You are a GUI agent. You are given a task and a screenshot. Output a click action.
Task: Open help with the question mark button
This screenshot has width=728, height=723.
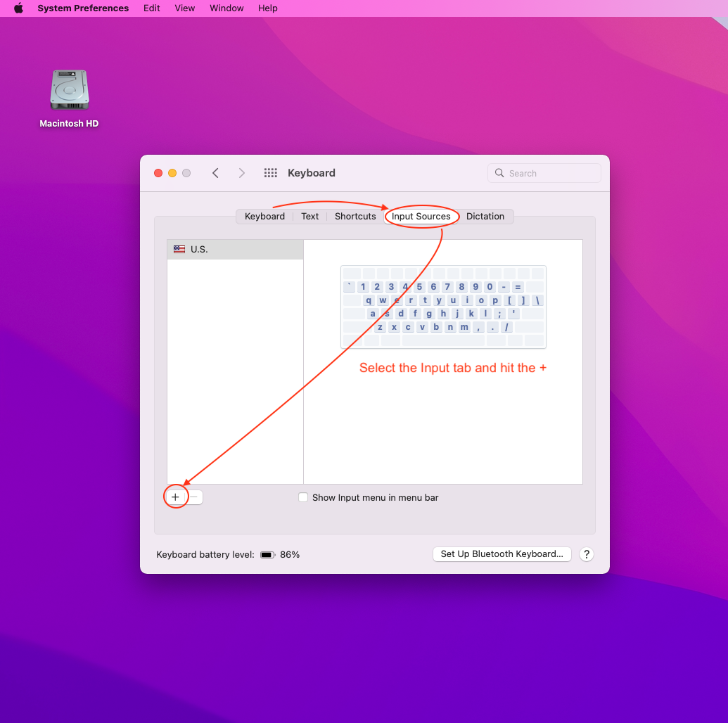(x=587, y=554)
